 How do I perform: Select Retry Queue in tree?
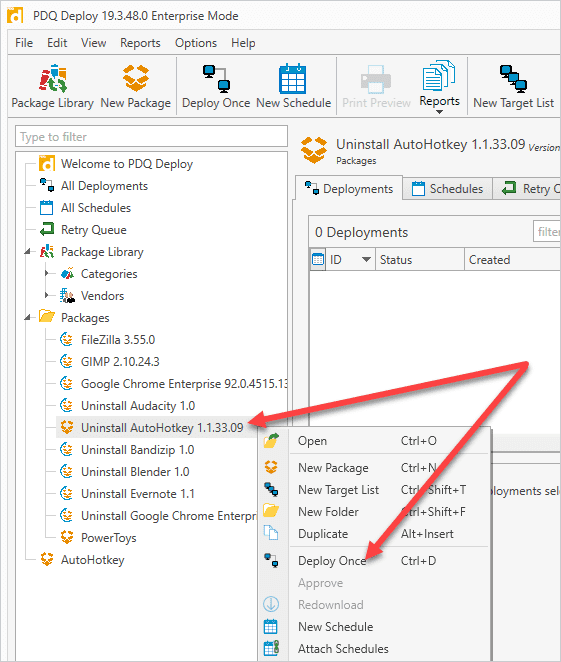94,230
